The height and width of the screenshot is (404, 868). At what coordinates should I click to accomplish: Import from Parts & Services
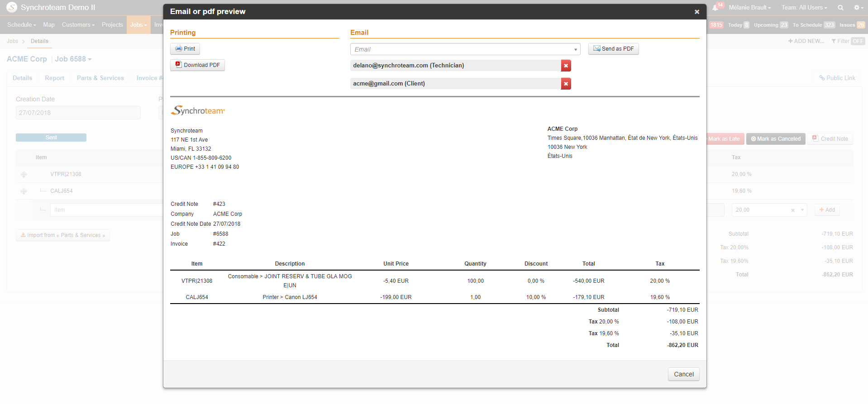63,235
